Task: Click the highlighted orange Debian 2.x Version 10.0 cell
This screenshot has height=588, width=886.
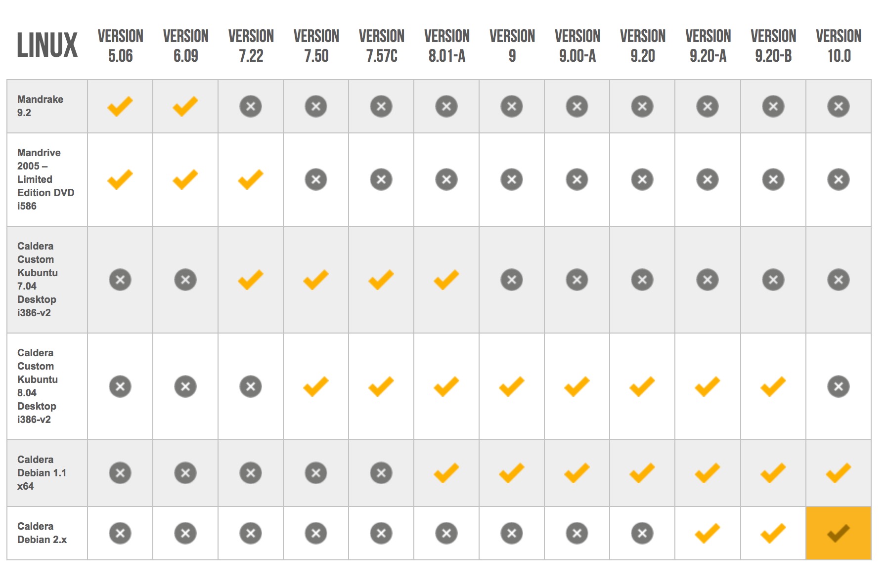Action: pyautogui.click(x=838, y=533)
